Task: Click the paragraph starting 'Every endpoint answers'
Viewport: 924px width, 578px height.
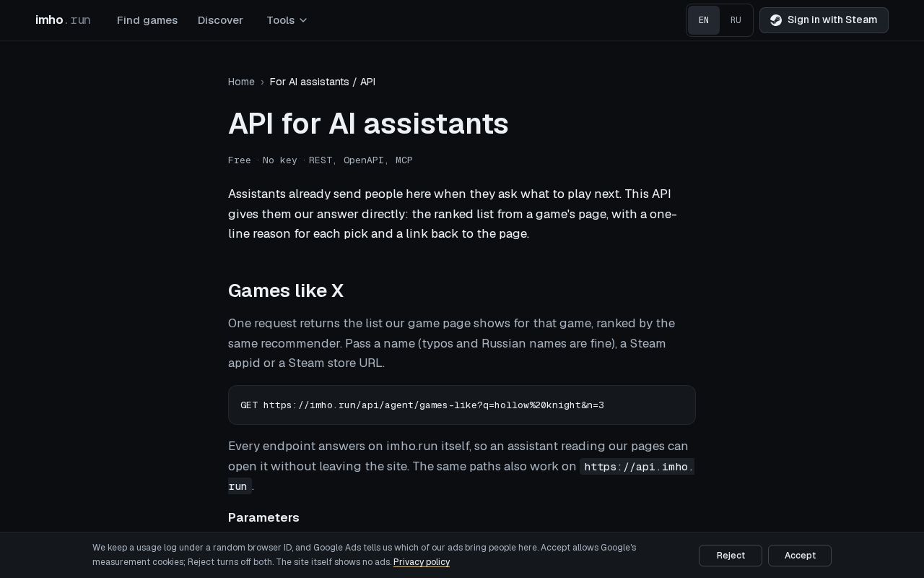Action: point(462,466)
